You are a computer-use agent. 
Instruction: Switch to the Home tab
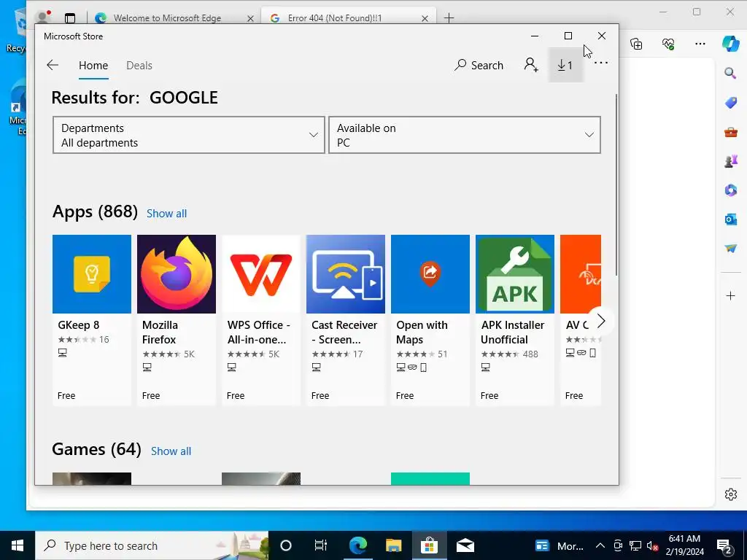point(93,65)
